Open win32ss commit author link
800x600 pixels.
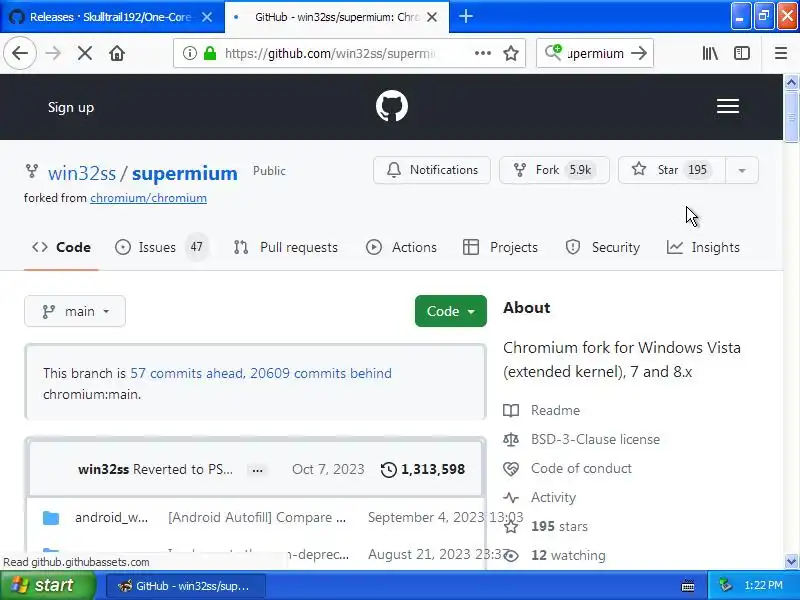[x=104, y=469]
